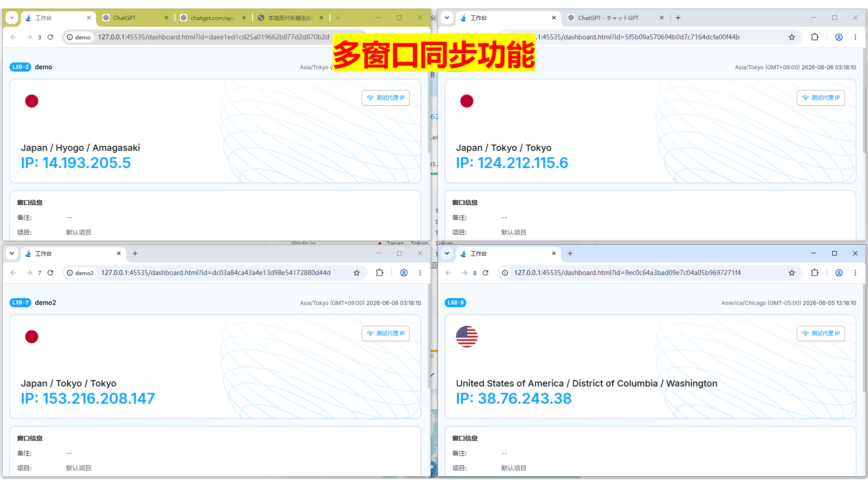Click the demo site chip in the demo address bar
Screen dimensions: 868x488
(x=79, y=37)
